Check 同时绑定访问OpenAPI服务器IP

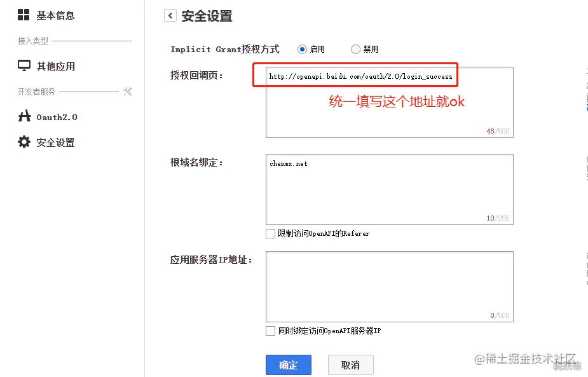pyautogui.click(x=270, y=331)
